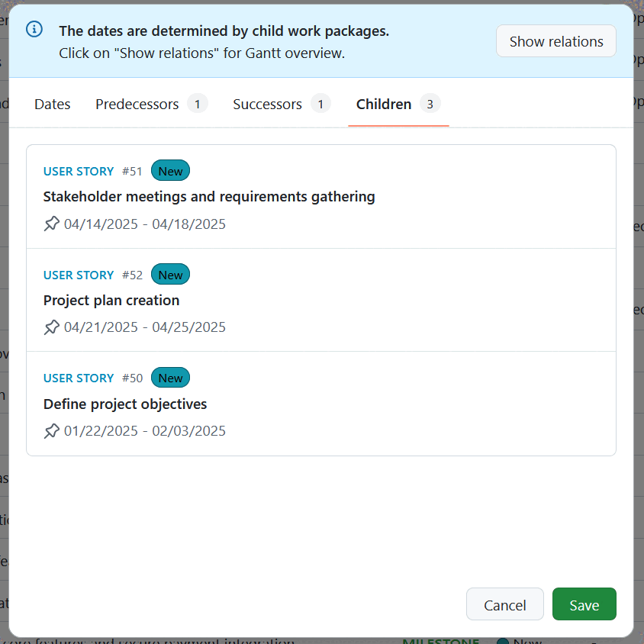Click the info icon in the banner

click(34, 29)
